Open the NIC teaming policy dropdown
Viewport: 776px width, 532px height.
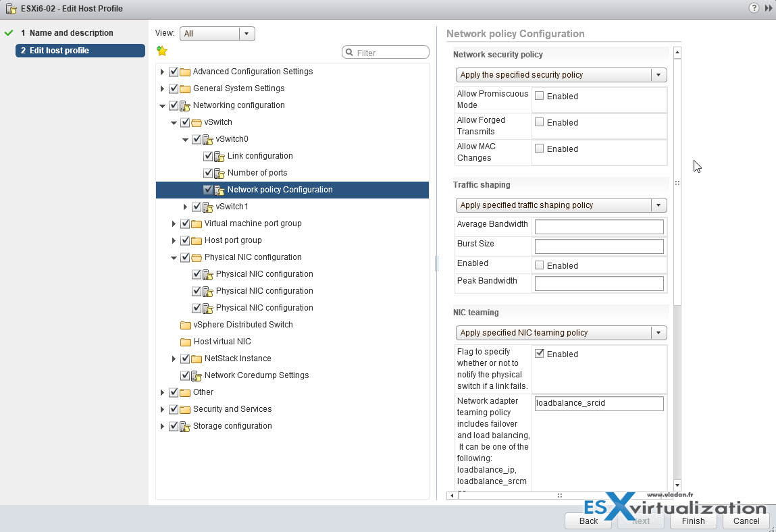pyautogui.click(x=561, y=333)
